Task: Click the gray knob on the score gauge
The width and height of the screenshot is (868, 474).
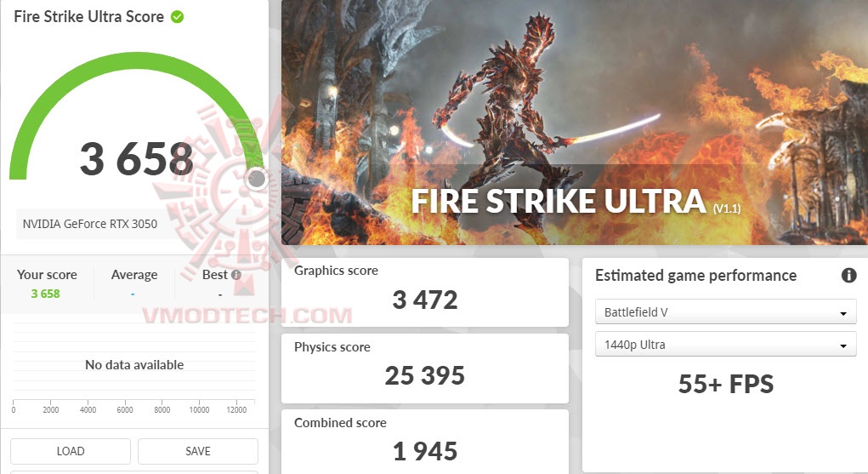Action: (257, 179)
